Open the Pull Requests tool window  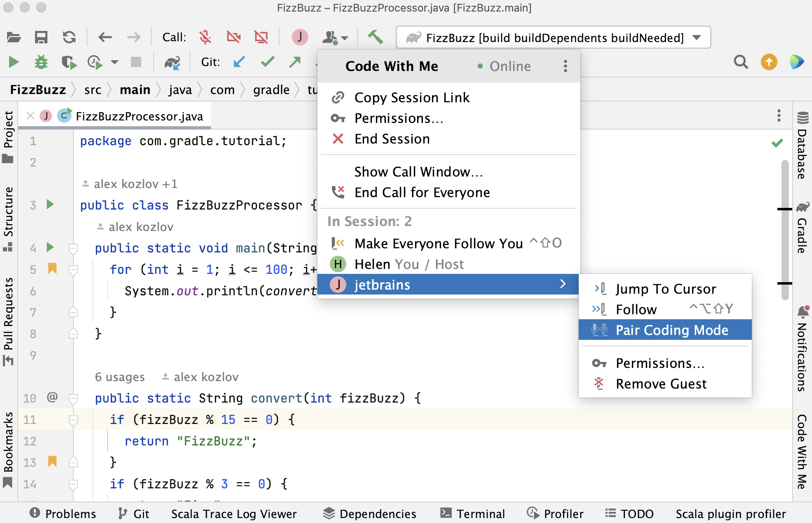click(x=8, y=322)
